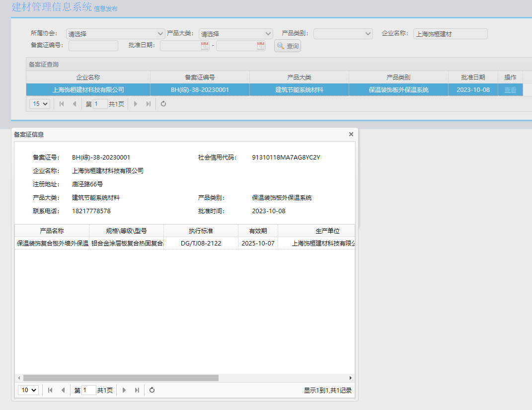Close the 备案证信息 dialog
The image size is (532, 410).
pos(351,134)
